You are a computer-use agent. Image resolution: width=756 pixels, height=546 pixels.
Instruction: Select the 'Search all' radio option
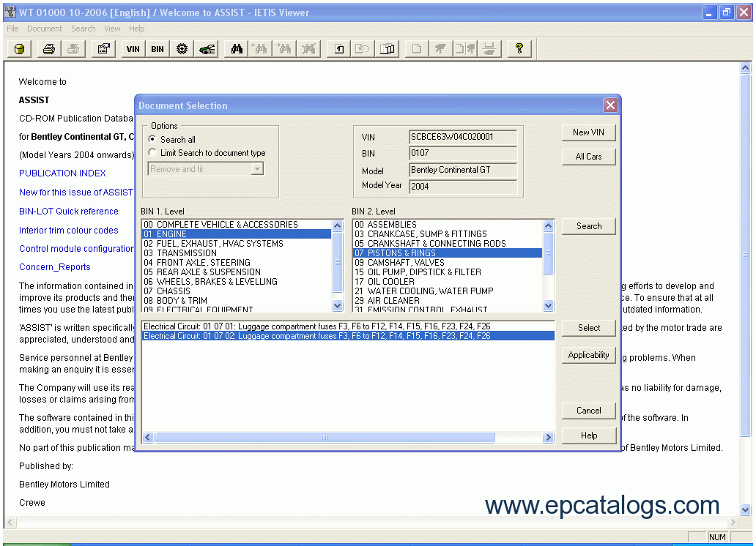click(x=152, y=139)
